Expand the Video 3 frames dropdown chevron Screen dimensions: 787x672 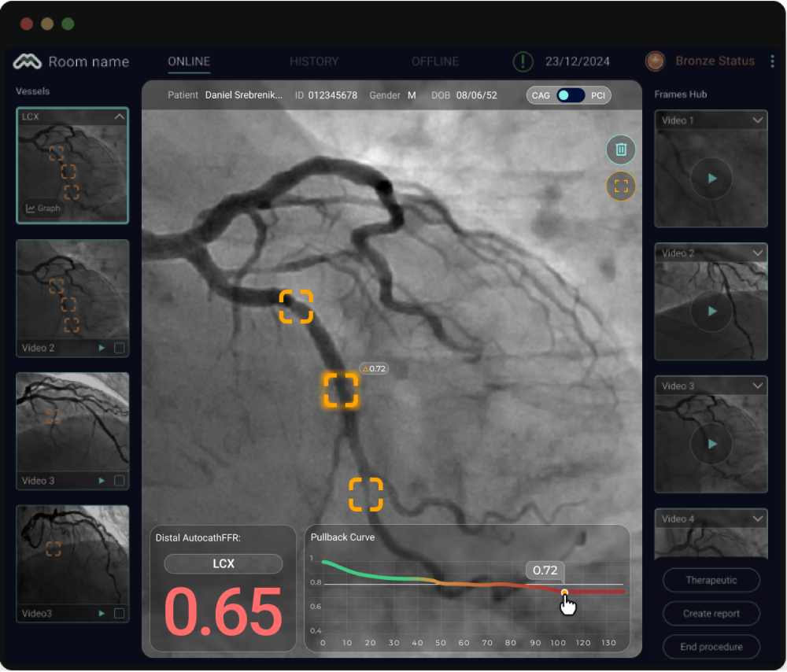click(x=757, y=386)
